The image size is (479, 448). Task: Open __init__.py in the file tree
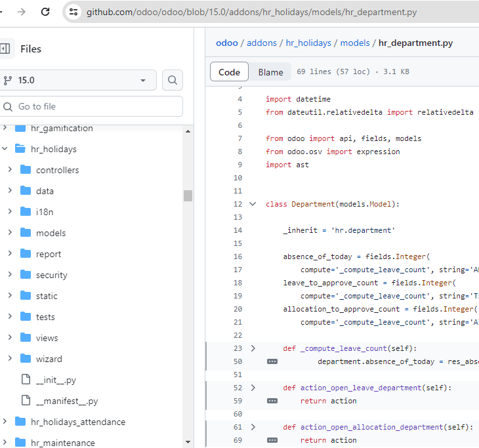(x=56, y=380)
